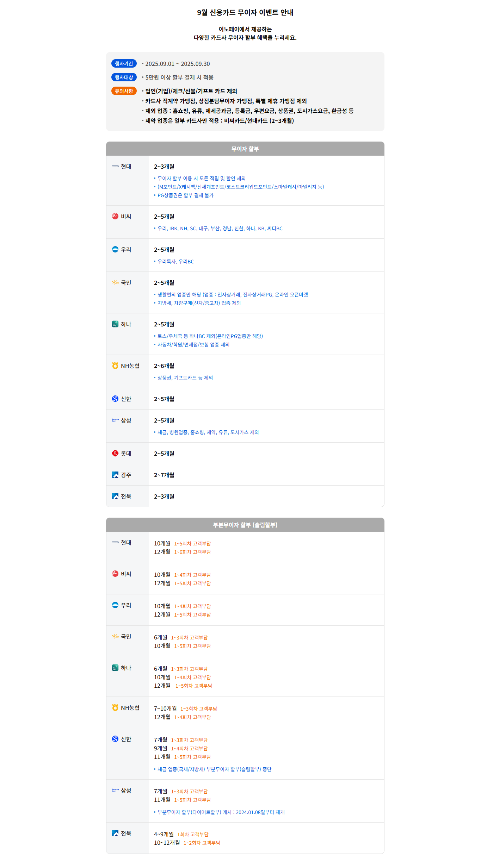Click the 전북 row's 2~3개월 text
Image resolution: width=487 pixels, height=868 pixels.
[164, 497]
